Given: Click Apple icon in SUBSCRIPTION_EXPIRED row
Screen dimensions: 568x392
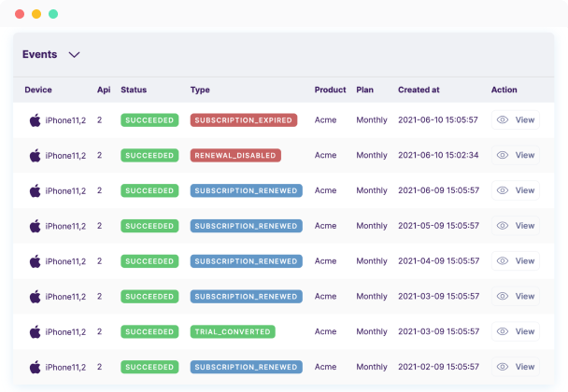Looking at the screenshot, I should point(35,119).
